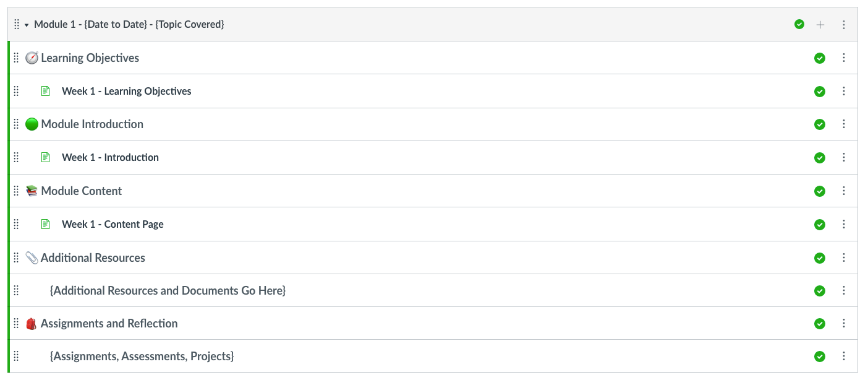Click page icon beside Week 1 - Introduction

45,157
